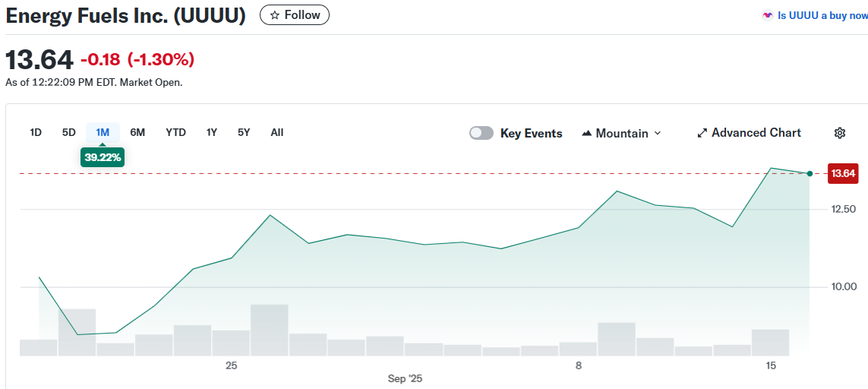
Task: Select the 1M time range tab
Action: tap(103, 132)
